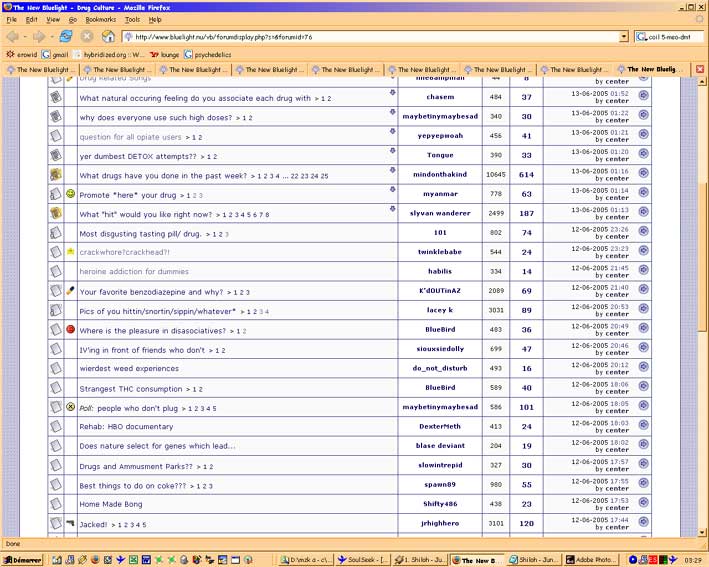Click the vertical scrollbar down arrow
The height and width of the screenshot is (567, 709).
click(702, 532)
